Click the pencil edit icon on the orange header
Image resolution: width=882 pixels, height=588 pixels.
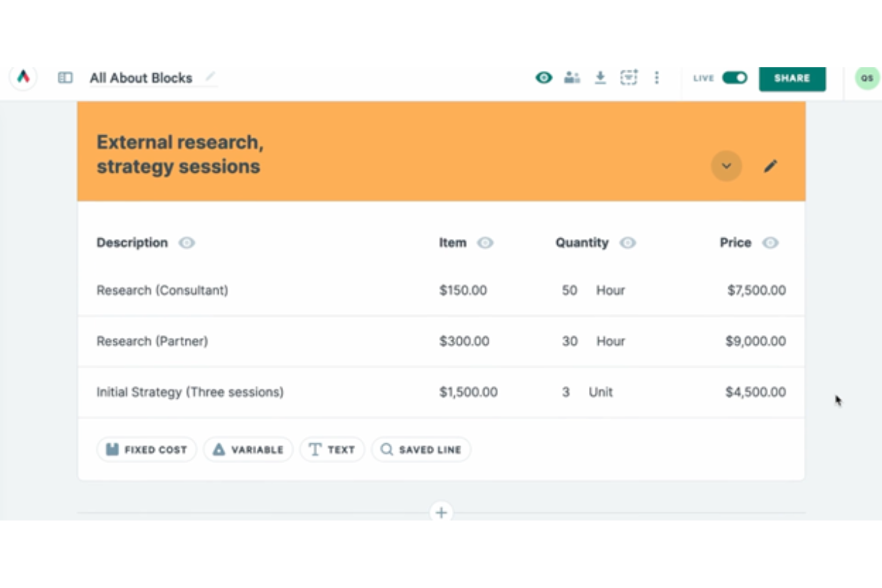click(771, 166)
